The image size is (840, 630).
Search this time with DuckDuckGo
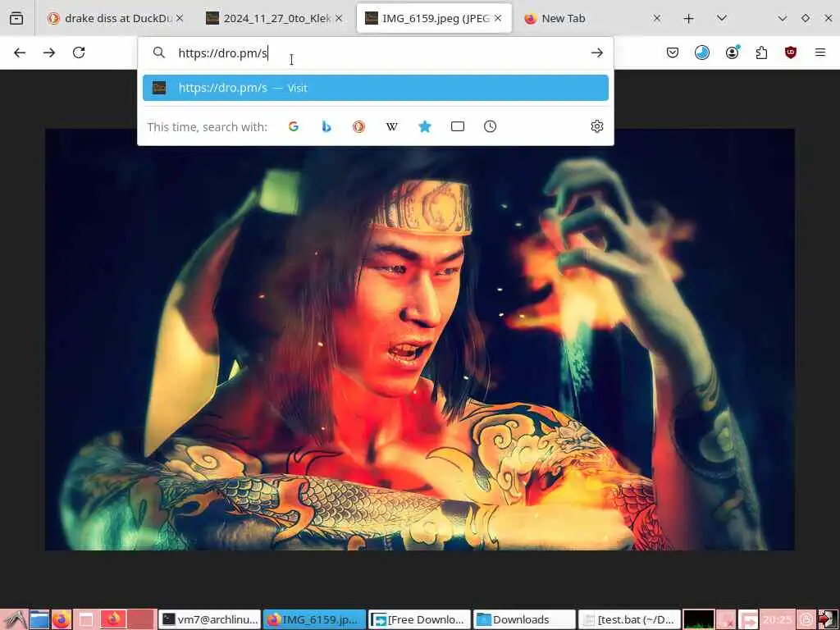[x=359, y=126]
